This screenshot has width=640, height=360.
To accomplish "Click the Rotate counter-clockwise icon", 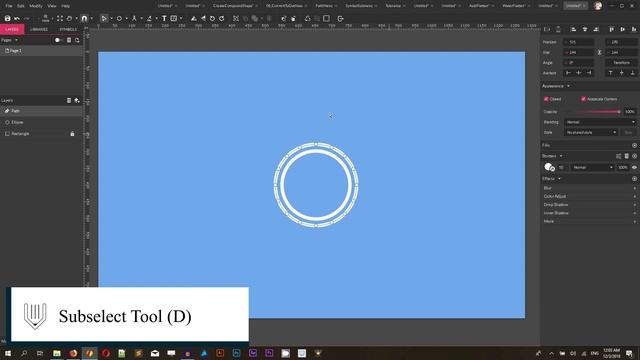I will pos(212,18).
